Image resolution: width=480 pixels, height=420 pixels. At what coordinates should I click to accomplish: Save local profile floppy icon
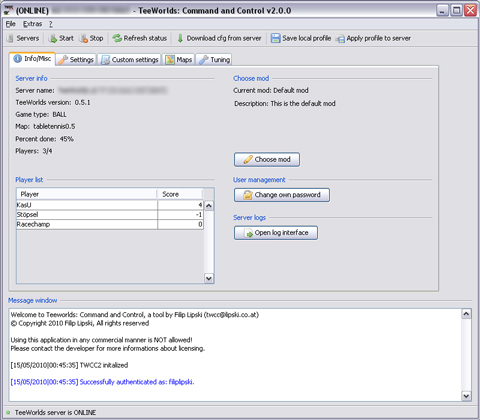(x=275, y=38)
